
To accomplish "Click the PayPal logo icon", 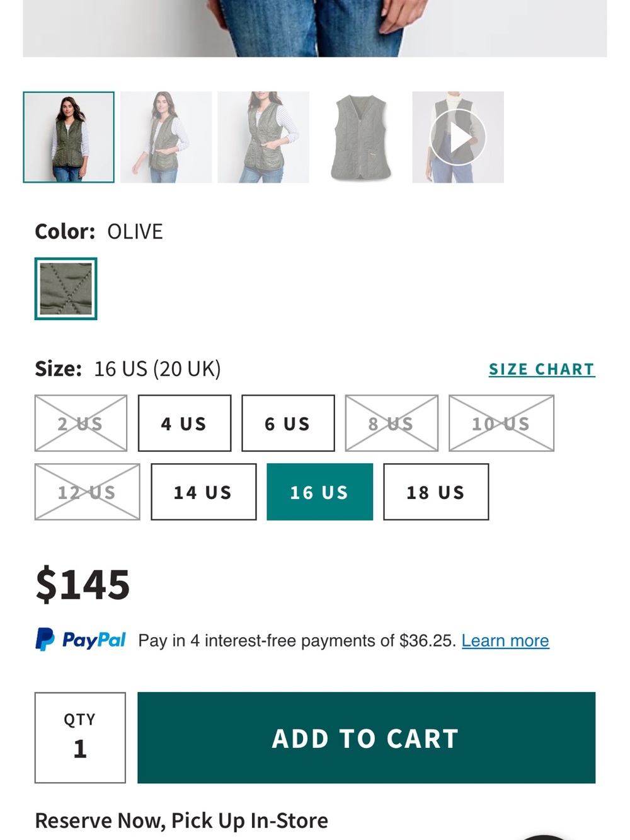I will pos(81,640).
